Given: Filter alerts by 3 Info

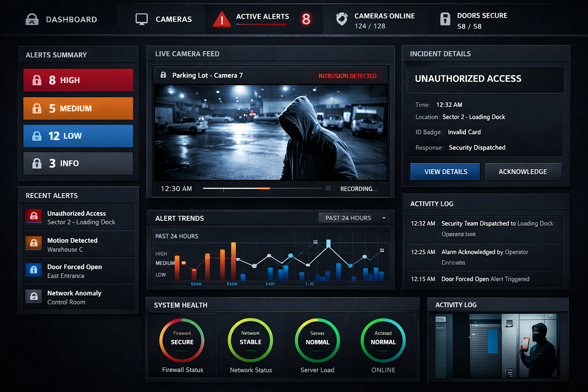Looking at the screenshot, I should 78,163.
